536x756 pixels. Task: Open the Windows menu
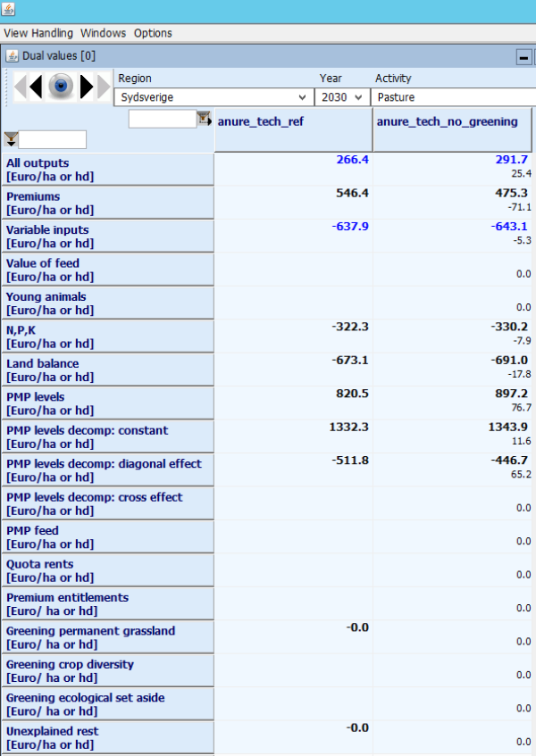pos(103,33)
